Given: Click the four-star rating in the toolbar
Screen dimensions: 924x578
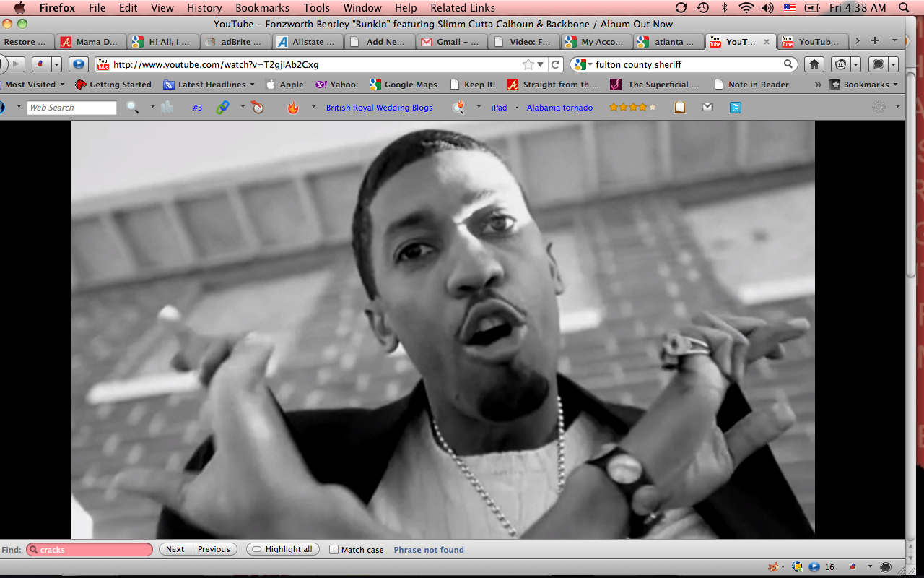Looking at the screenshot, I should [x=632, y=108].
